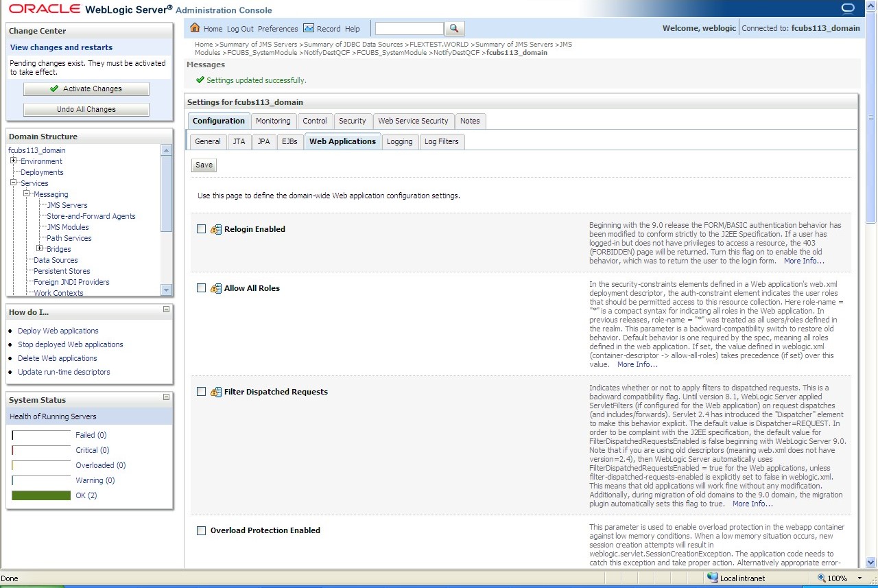The height and width of the screenshot is (588, 878).
Task: Expand the Bridges tree node
Action: pyautogui.click(x=40, y=248)
